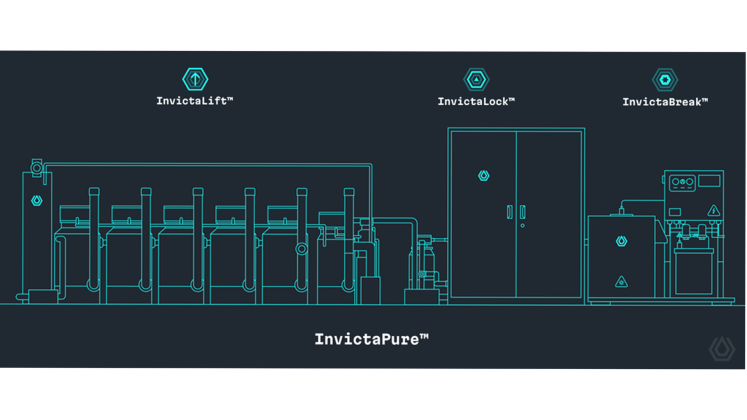Click the circular valve atop the left tower

(x=37, y=166)
